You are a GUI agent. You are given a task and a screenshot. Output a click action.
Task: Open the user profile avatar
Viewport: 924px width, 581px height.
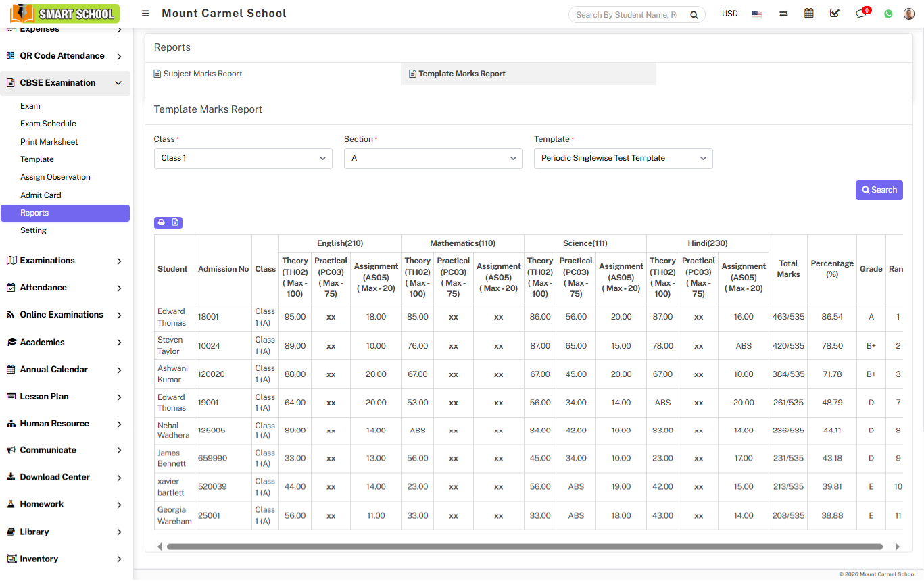[x=908, y=14]
